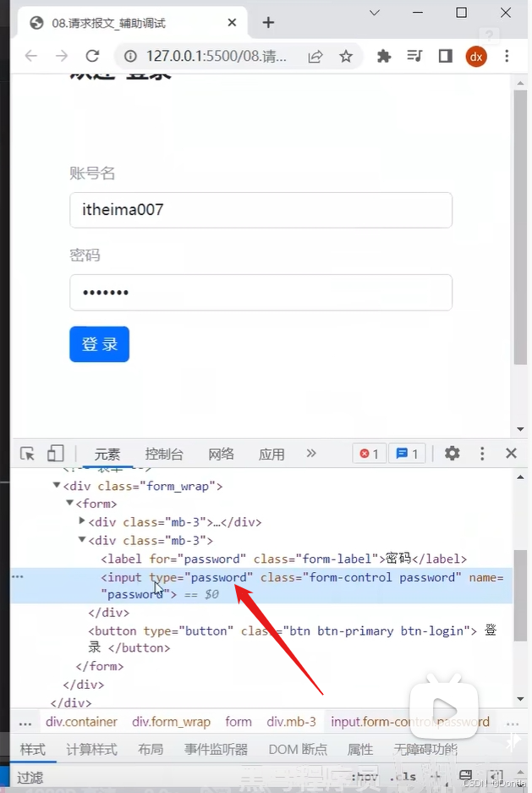
Task: Switch to the 样式 tab
Action: click(33, 749)
